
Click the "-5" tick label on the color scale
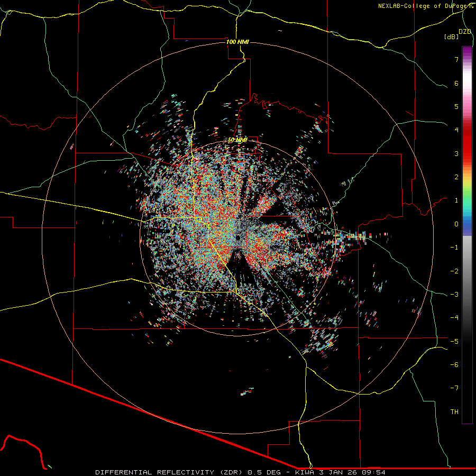point(454,342)
